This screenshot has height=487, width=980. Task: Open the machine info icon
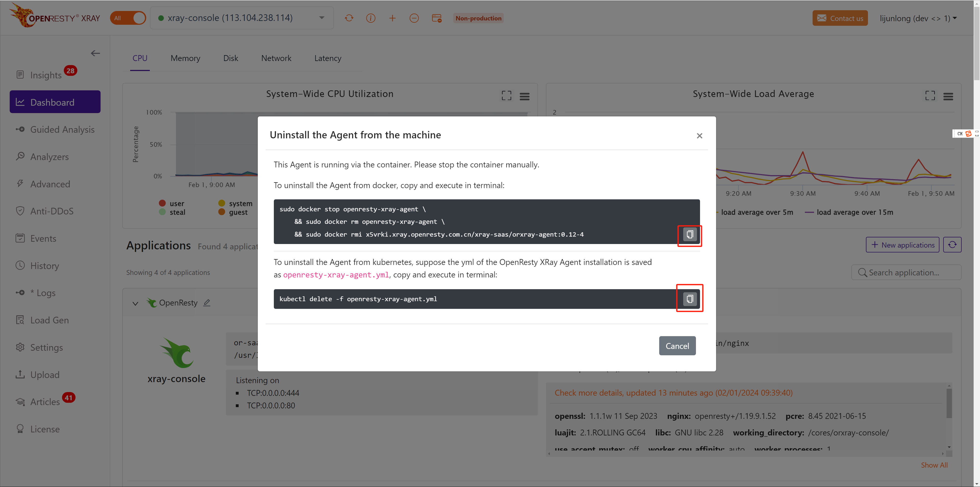[371, 18]
